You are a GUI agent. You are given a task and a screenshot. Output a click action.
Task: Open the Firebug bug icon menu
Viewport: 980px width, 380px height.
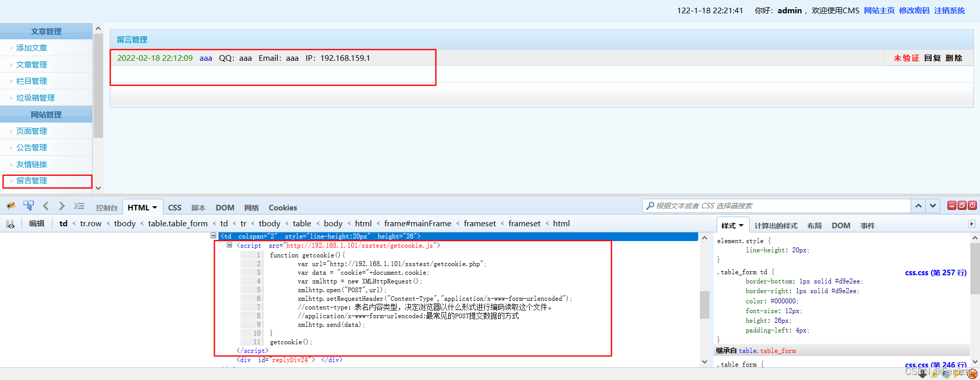click(x=11, y=206)
